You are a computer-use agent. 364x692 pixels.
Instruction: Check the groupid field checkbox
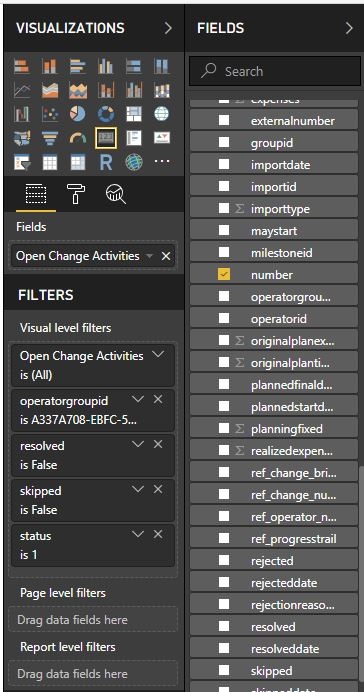(224, 143)
